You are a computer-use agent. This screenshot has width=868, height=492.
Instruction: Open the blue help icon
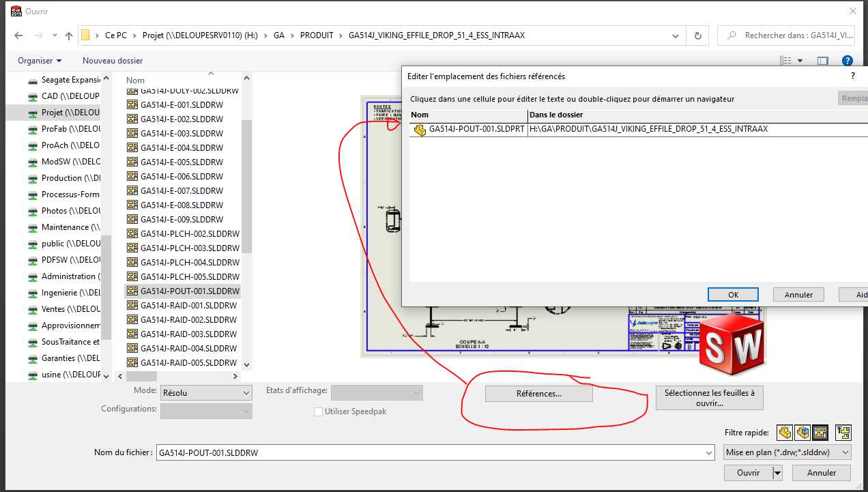tap(847, 61)
